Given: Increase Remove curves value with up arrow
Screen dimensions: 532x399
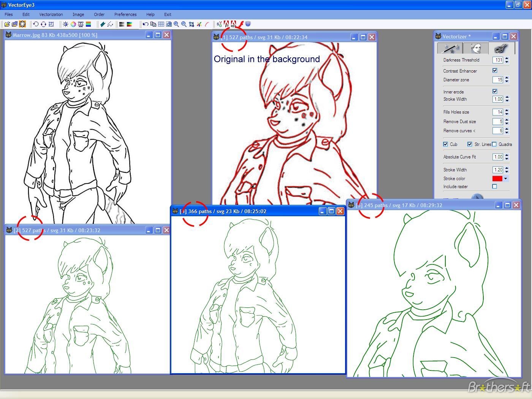Looking at the screenshot, I should pyautogui.click(x=507, y=129).
